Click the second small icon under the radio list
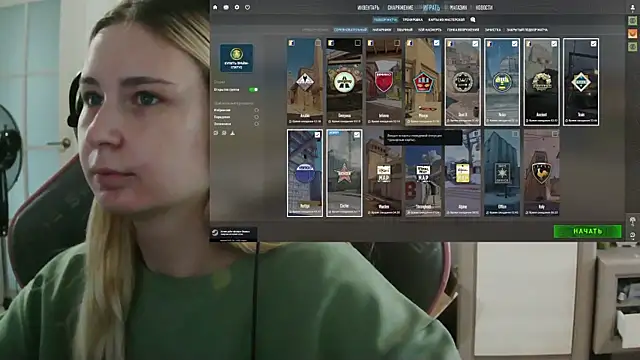This screenshot has width=640, height=360. click(224, 133)
